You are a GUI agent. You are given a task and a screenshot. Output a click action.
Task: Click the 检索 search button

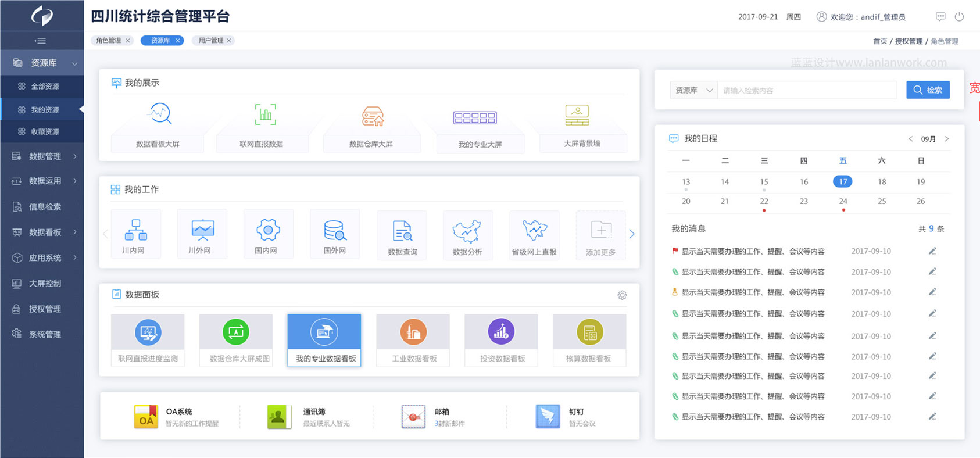coord(927,90)
